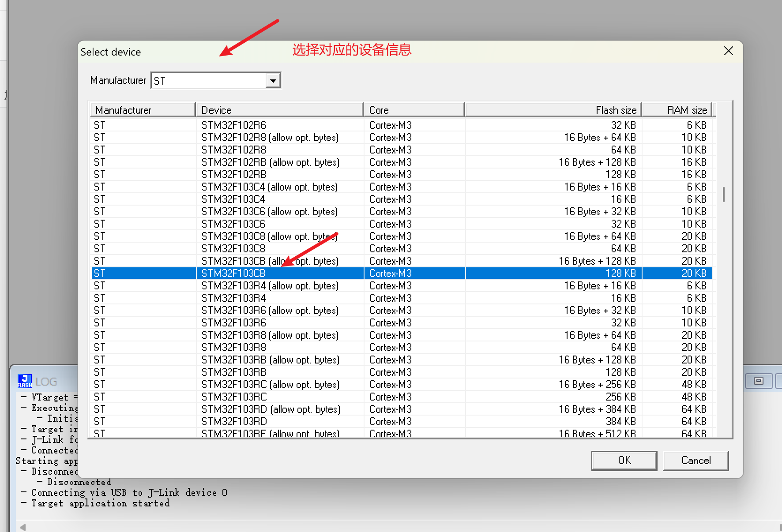This screenshot has width=782, height=532.
Task: Select STM32F103CB (allow opt. bytes) row
Action: 402,261
